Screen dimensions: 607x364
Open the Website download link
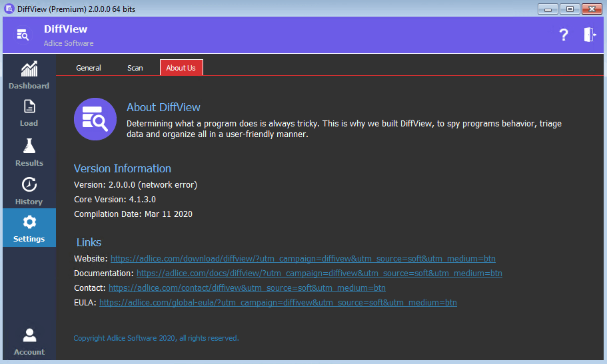click(x=303, y=259)
